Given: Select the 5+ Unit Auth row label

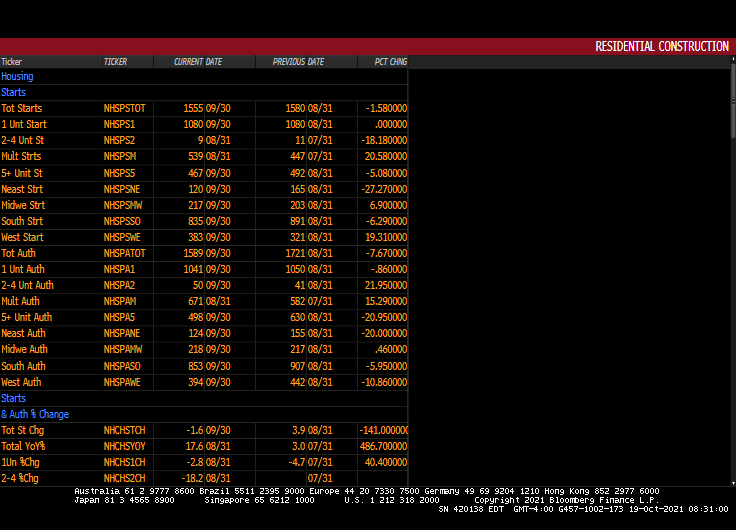Looking at the screenshot, I should (x=27, y=317).
